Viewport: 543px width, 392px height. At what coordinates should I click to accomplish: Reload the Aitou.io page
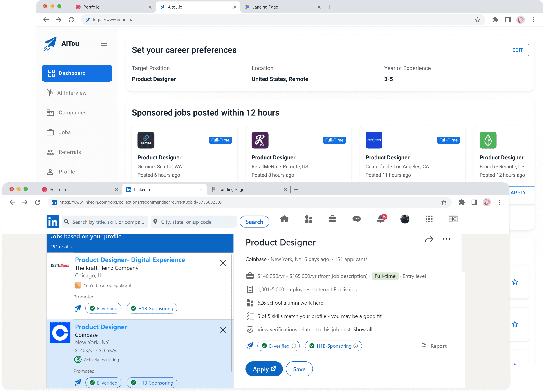tap(71, 20)
